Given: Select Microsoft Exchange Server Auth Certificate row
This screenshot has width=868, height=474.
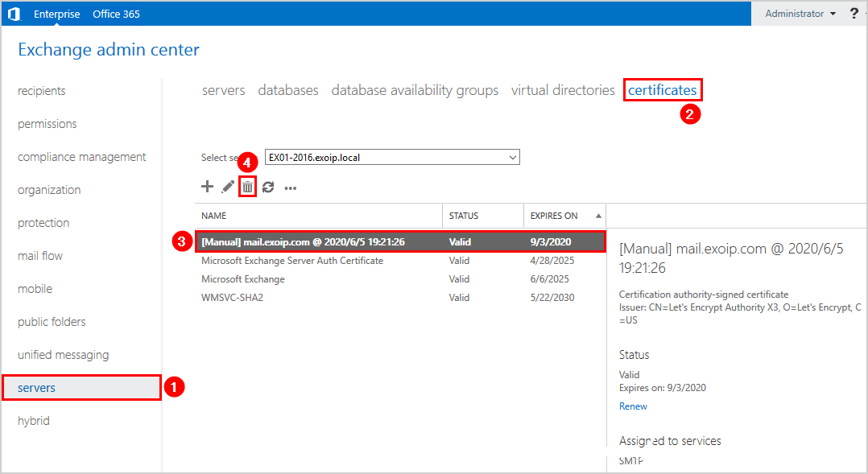Looking at the screenshot, I should (x=400, y=261).
